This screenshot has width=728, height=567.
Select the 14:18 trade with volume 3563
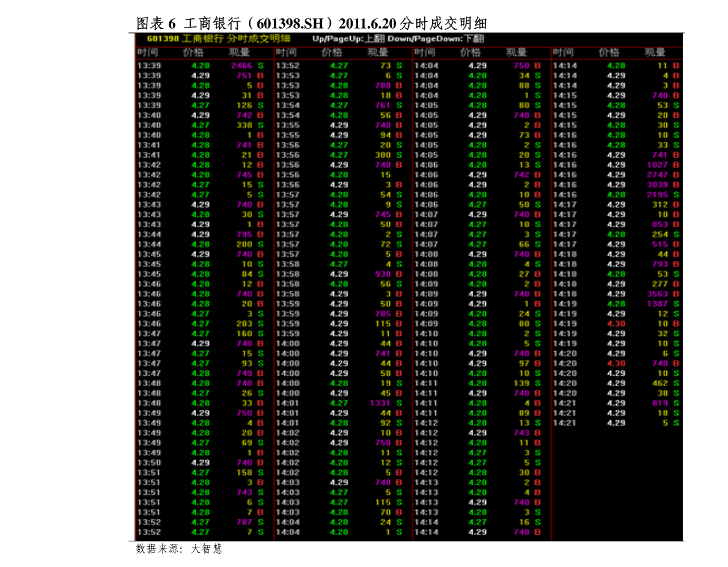657,294
